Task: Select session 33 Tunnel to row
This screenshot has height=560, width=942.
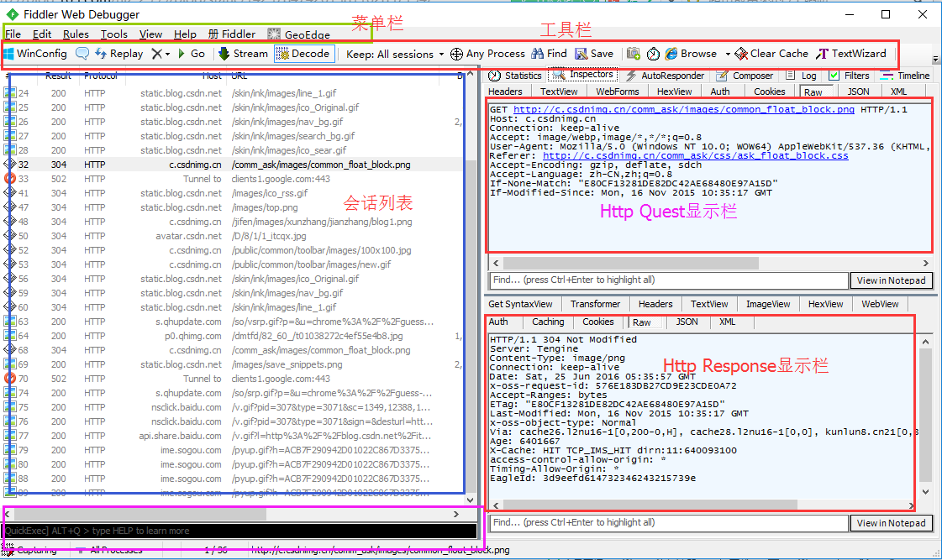Action: pos(233,179)
